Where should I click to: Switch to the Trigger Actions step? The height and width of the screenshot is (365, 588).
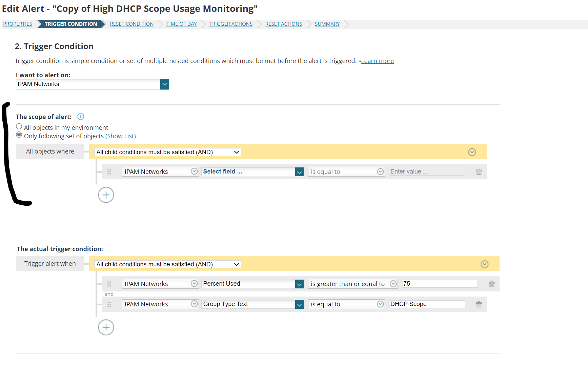(231, 24)
